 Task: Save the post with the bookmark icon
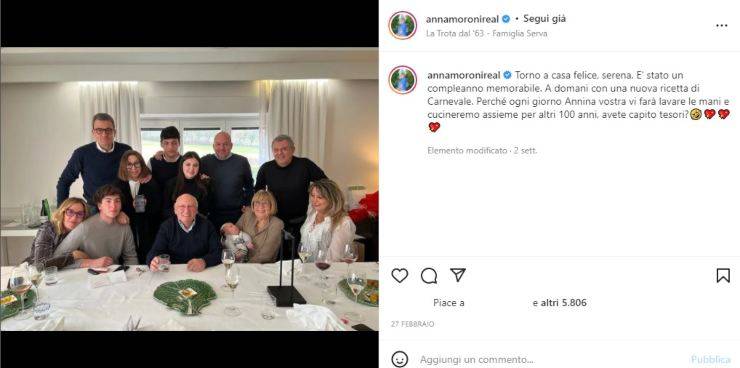tap(723, 276)
